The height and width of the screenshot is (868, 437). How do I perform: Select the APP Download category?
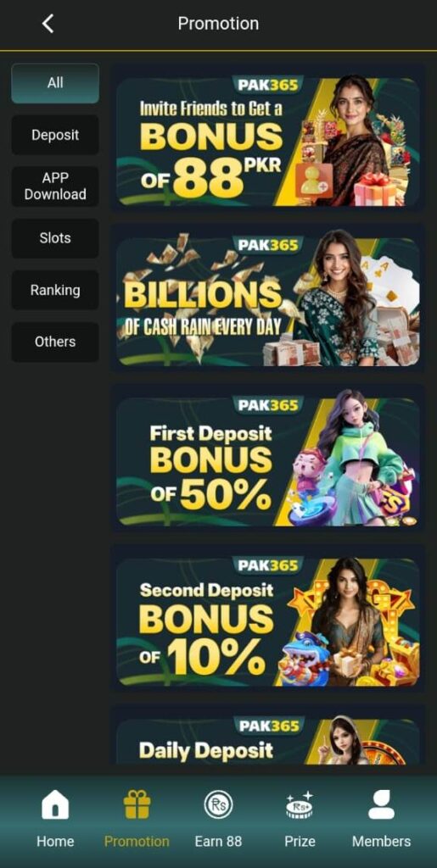(x=55, y=186)
